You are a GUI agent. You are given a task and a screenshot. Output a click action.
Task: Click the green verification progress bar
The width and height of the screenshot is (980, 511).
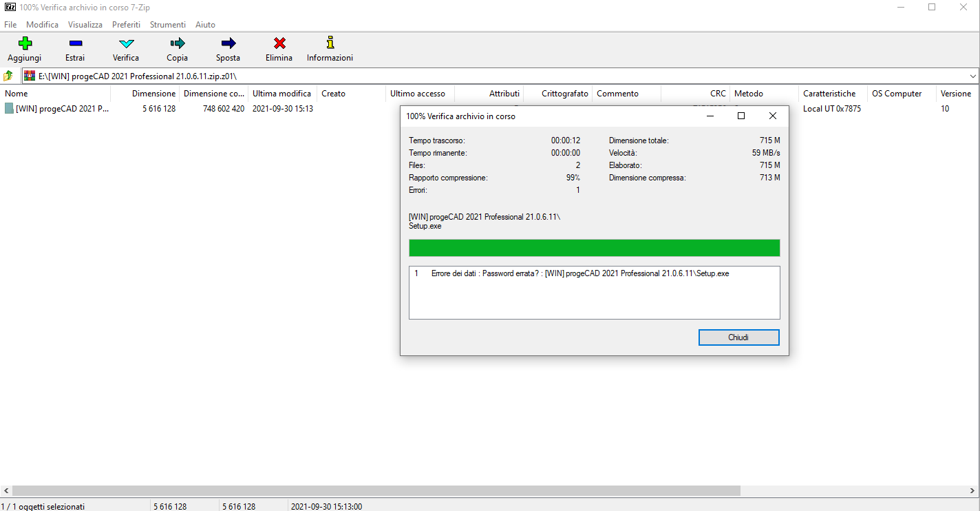point(594,248)
